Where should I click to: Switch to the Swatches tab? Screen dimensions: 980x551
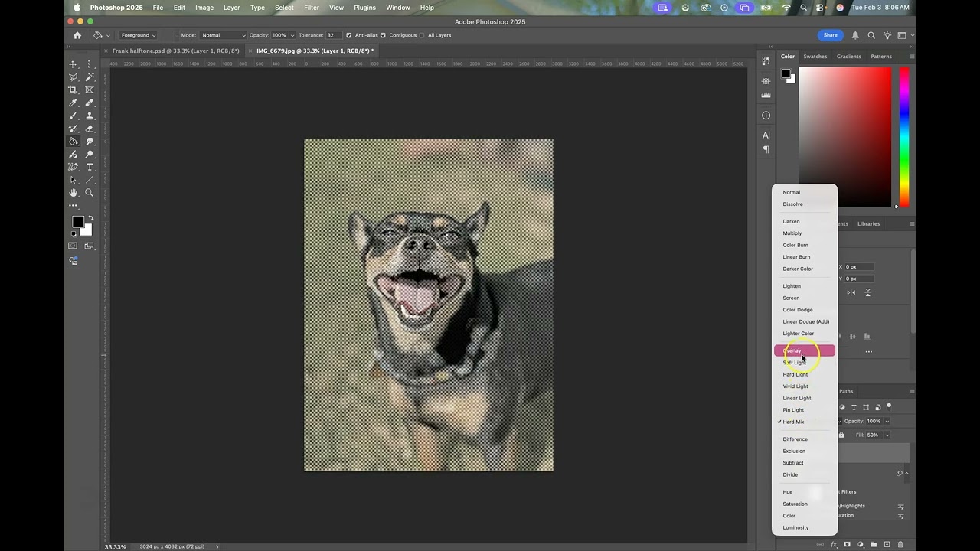[x=815, y=56]
